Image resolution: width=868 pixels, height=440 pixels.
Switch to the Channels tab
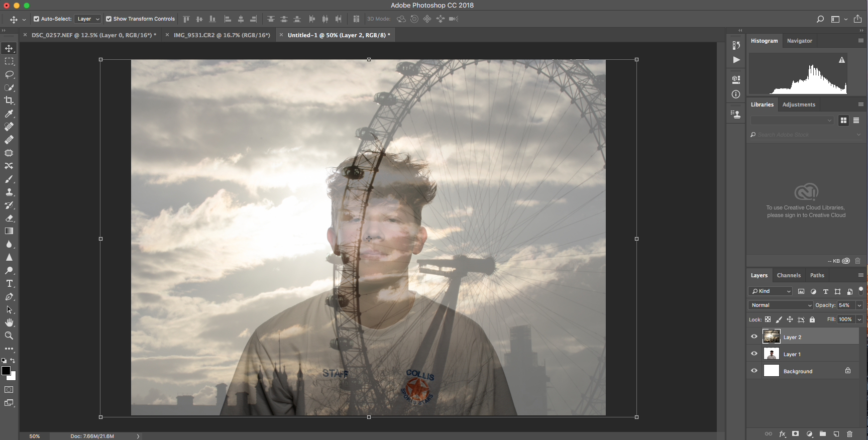click(789, 275)
